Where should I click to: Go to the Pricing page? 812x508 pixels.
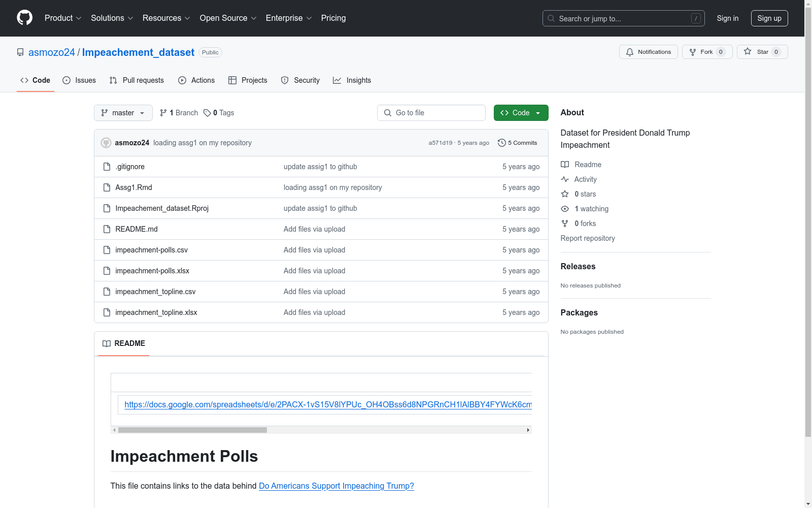pos(333,18)
